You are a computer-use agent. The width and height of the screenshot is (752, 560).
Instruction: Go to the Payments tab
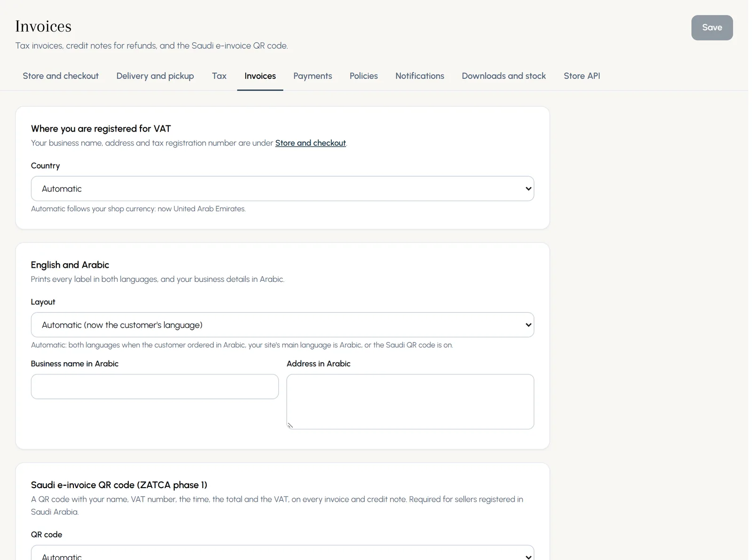(313, 76)
